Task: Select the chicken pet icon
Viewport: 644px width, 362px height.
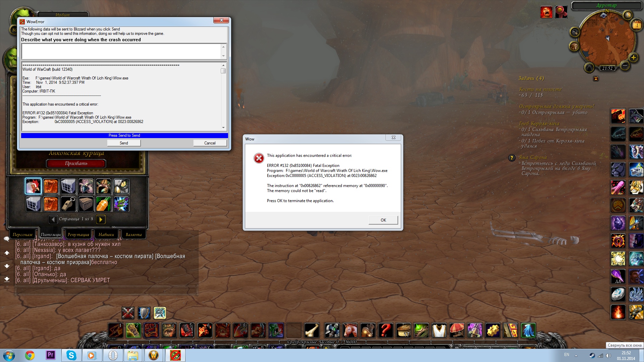Action: click(33, 186)
